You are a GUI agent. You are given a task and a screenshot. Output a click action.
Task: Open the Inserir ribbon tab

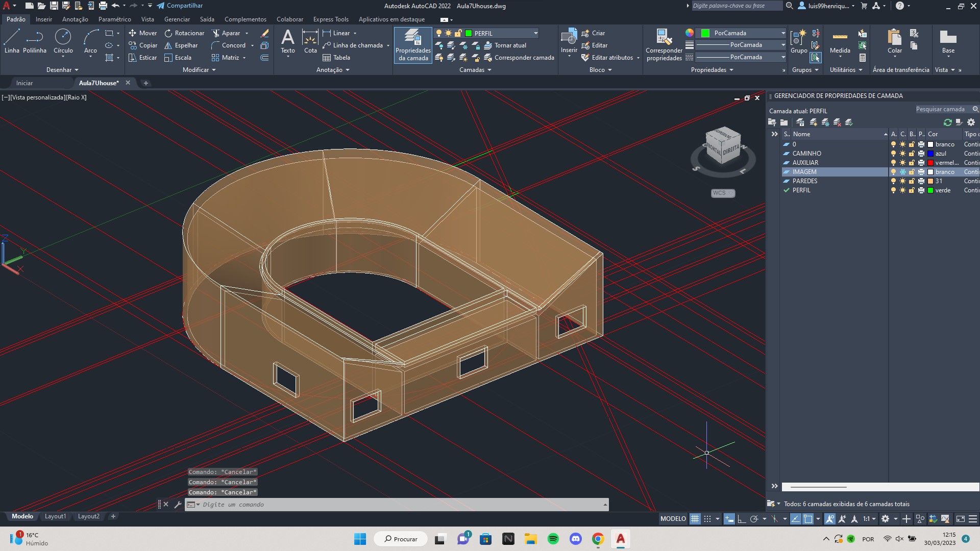pyautogui.click(x=44, y=19)
